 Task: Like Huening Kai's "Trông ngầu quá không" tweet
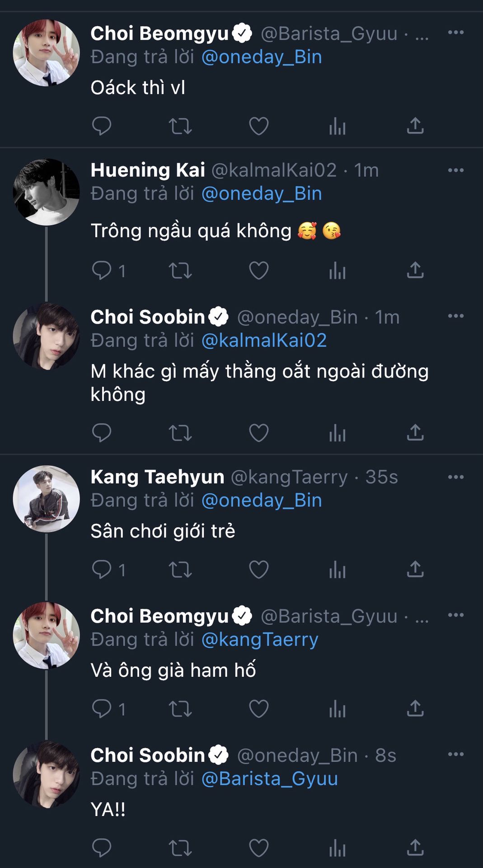click(259, 271)
